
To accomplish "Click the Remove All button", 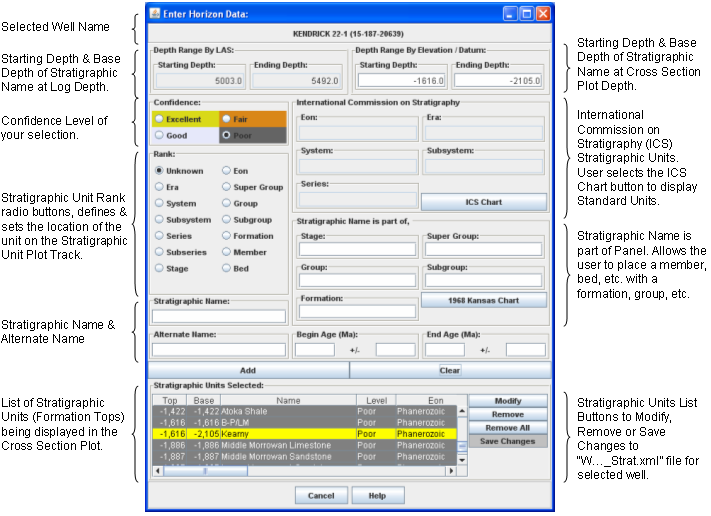I will (x=508, y=428).
